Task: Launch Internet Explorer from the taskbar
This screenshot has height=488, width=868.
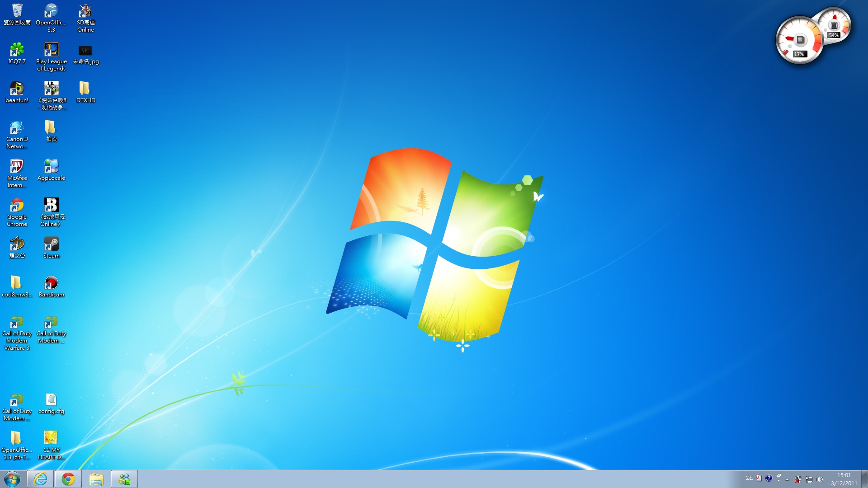Action: [40, 479]
